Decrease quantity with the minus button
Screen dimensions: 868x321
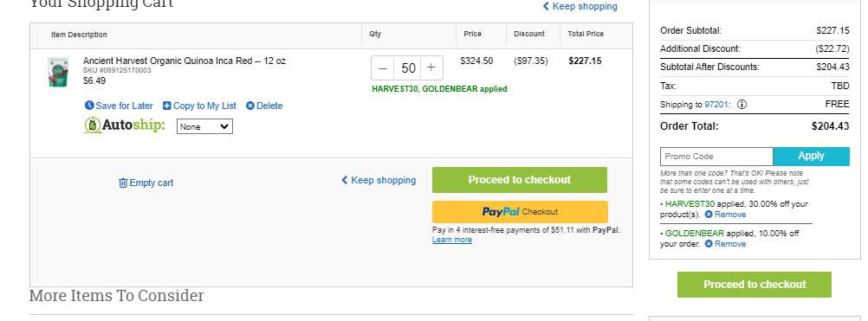point(383,68)
